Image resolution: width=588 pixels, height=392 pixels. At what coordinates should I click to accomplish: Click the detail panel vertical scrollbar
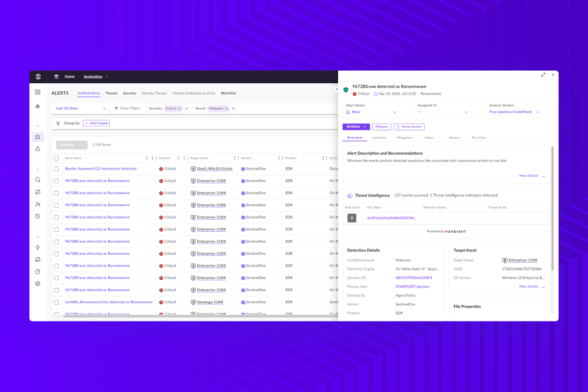(x=553, y=208)
